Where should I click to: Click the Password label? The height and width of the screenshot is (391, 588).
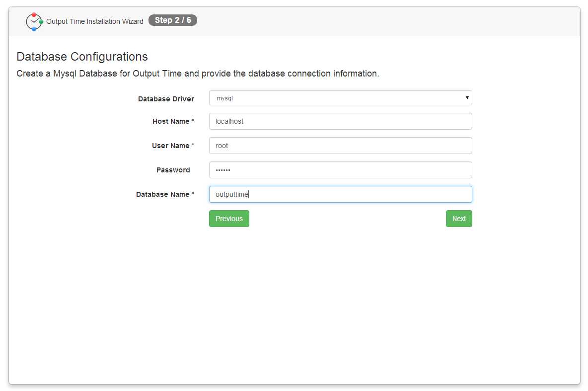pyautogui.click(x=173, y=170)
